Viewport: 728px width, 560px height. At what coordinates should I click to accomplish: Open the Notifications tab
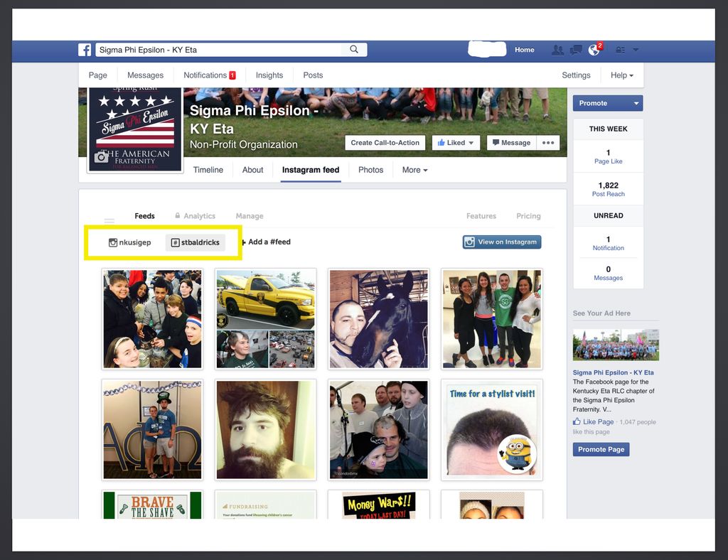[x=210, y=75]
